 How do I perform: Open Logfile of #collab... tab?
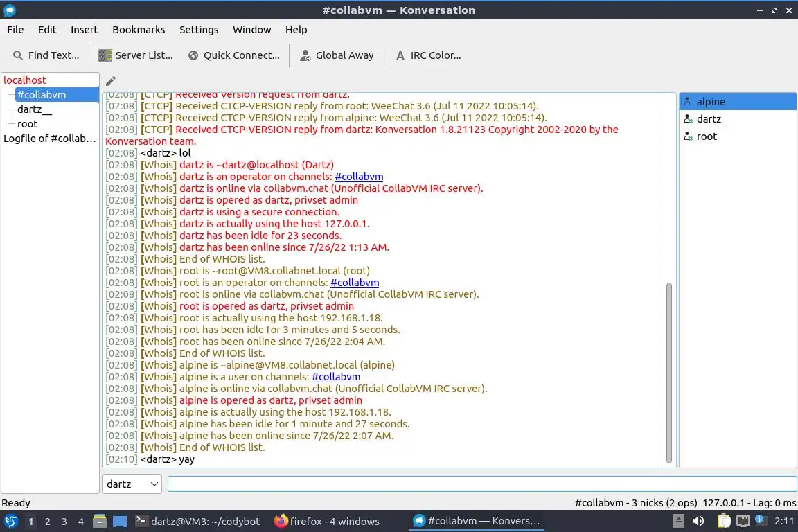(x=50, y=139)
